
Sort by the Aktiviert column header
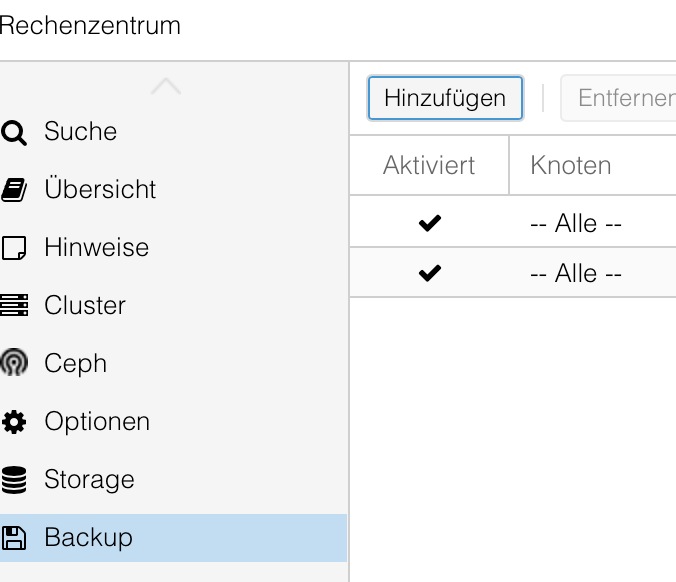pyautogui.click(x=429, y=165)
